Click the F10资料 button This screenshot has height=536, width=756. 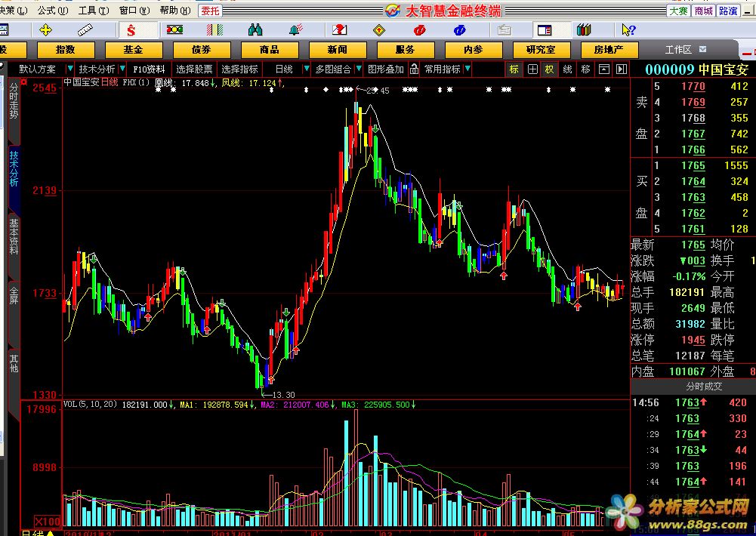[149, 69]
